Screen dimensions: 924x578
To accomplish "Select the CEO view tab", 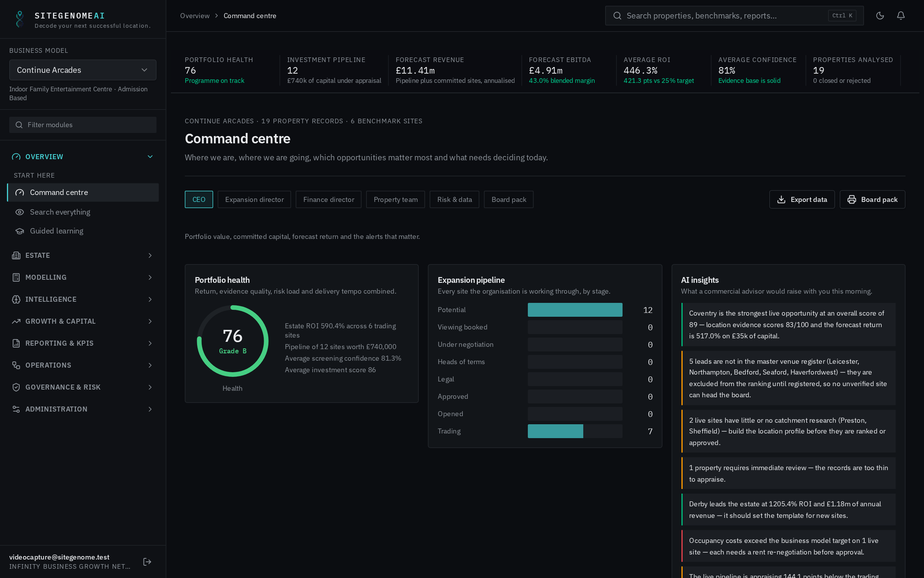I will [199, 200].
